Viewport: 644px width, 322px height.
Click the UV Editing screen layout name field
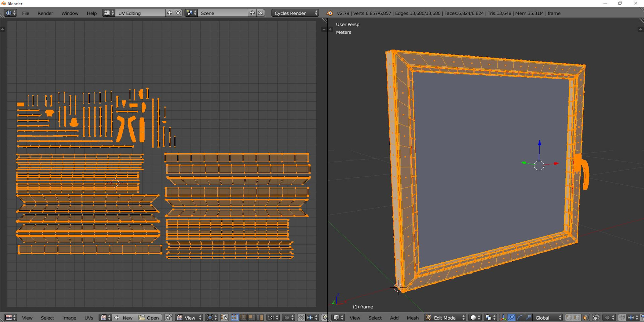pyautogui.click(x=140, y=13)
